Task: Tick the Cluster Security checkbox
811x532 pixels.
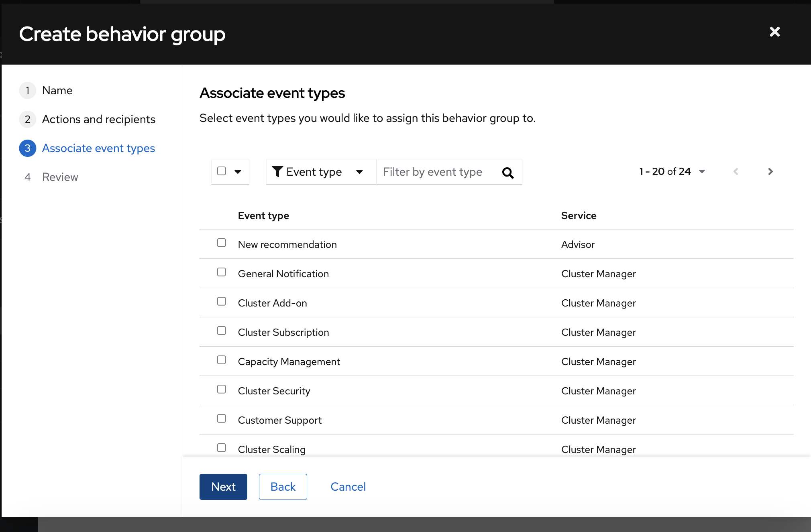Action: pos(222,389)
